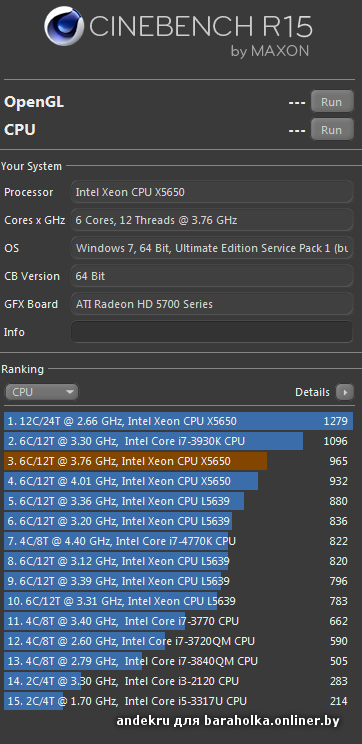The height and width of the screenshot is (744, 362).
Task: Click the Details label in Ranking
Action: click(x=312, y=392)
